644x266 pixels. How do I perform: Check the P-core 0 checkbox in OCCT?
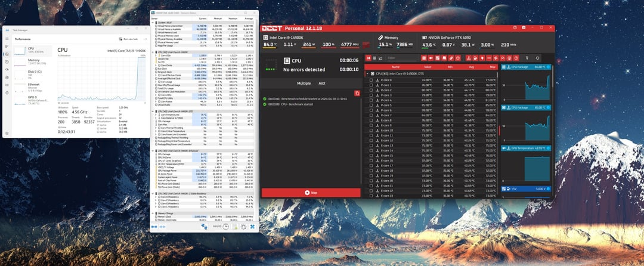click(x=371, y=80)
